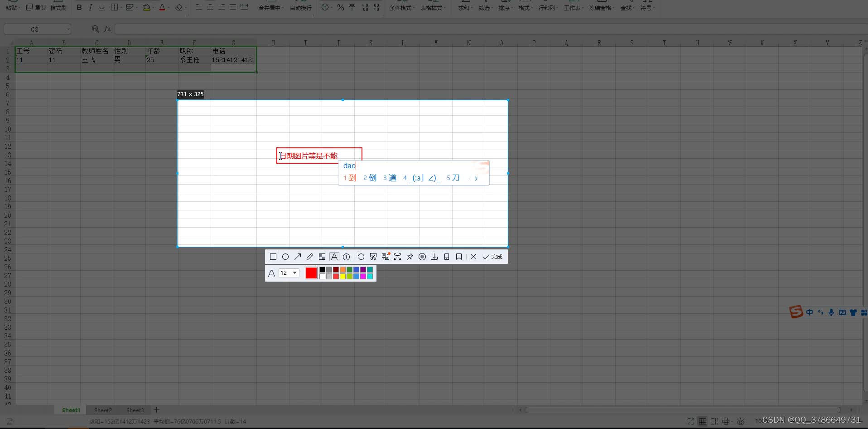Click the fx insert function icon
868x429 pixels.
pos(107,29)
